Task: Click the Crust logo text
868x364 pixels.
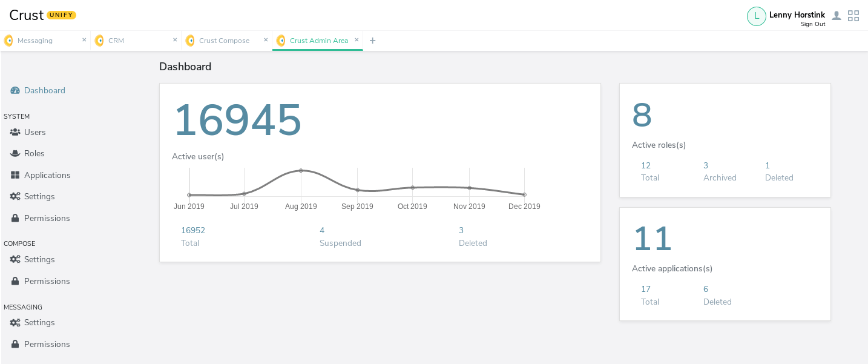Action: point(26,15)
